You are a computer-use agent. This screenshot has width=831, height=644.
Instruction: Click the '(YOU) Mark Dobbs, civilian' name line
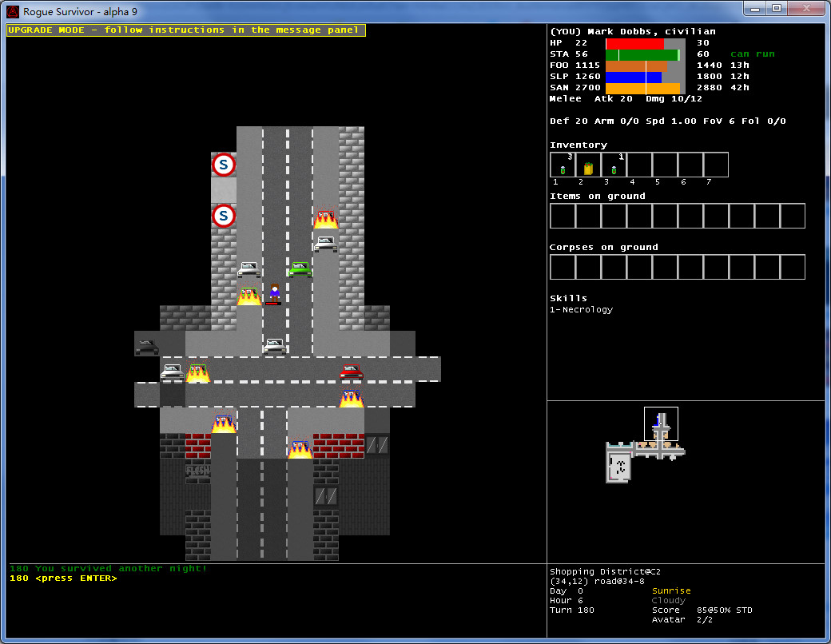pyautogui.click(x=633, y=31)
